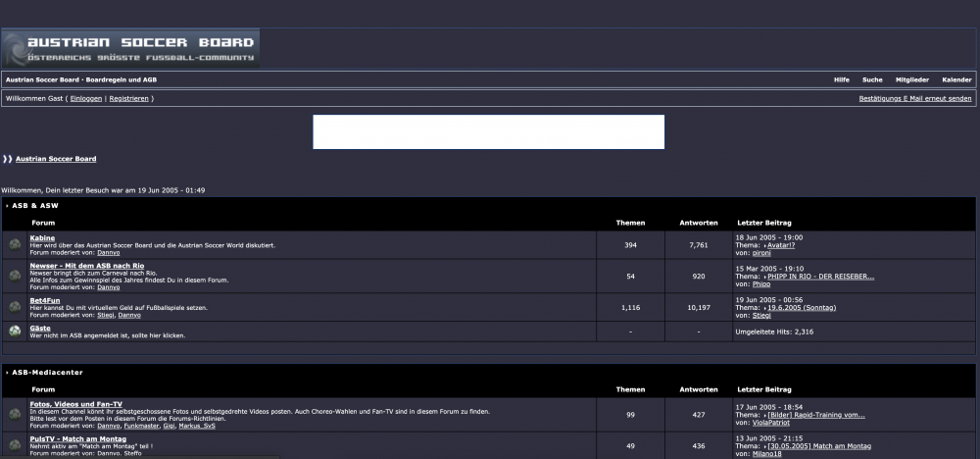Open Boardregeln und AGB
The image size is (980, 459).
(122, 80)
